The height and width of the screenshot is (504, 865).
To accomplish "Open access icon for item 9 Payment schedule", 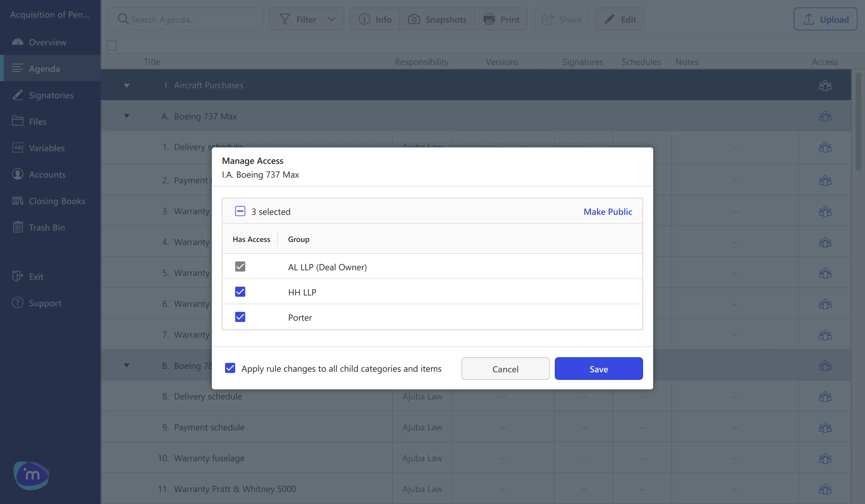I will (x=825, y=427).
